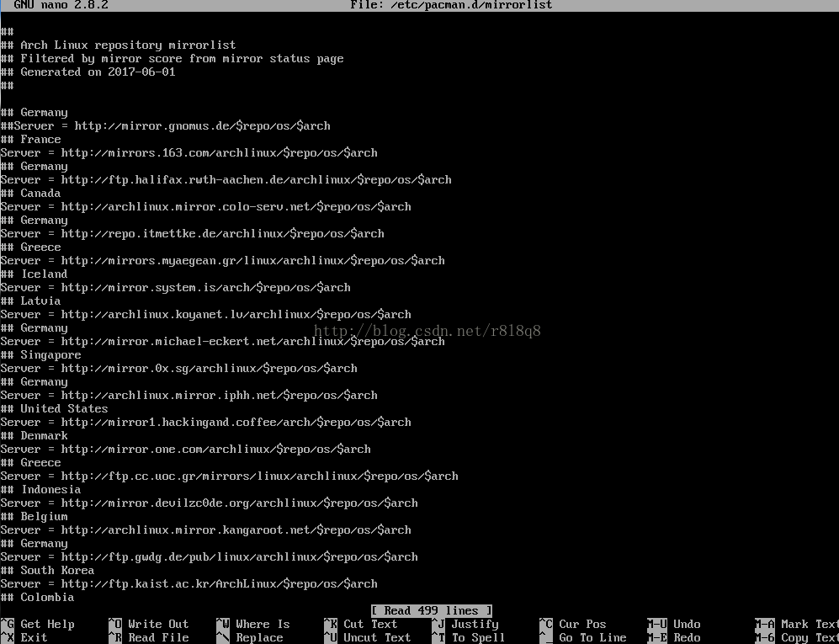Click the Undo shortcut label
Screen dimensions: 839x644
[x=687, y=624]
